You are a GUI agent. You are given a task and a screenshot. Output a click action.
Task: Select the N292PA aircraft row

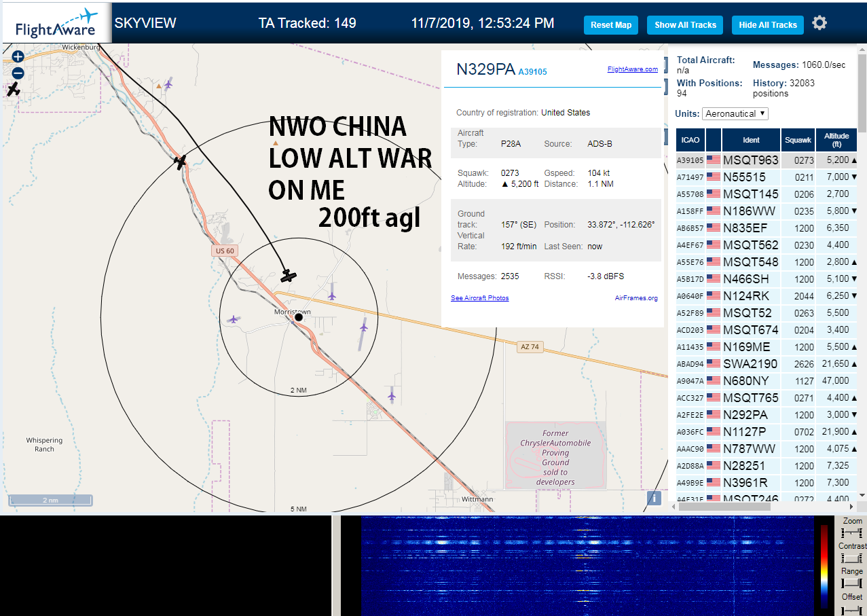(767, 415)
